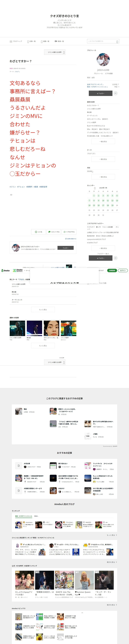Viewport: 129px width, 644px height.
Task: Click the Ameba 20th Anniversary logo
Action: coord(18,270)
